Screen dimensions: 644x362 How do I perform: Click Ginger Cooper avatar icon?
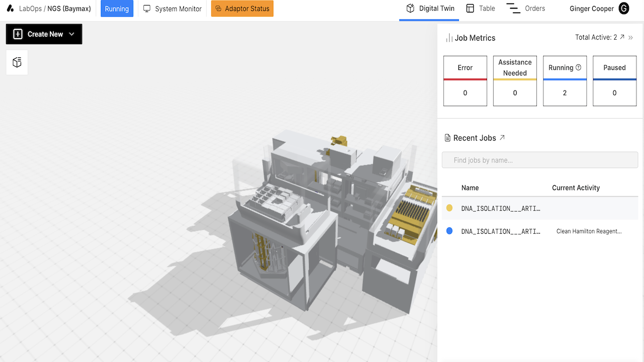pos(624,9)
